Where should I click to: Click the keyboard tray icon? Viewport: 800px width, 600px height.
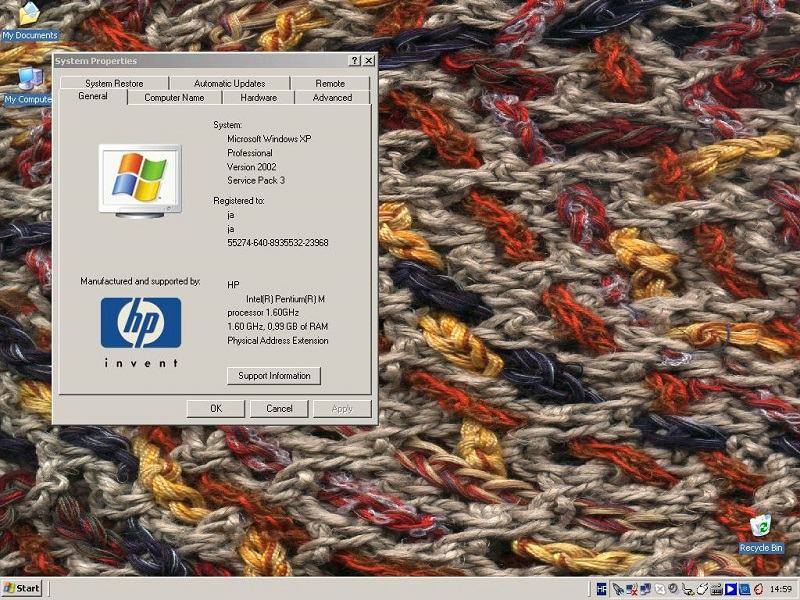coord(716,589)
